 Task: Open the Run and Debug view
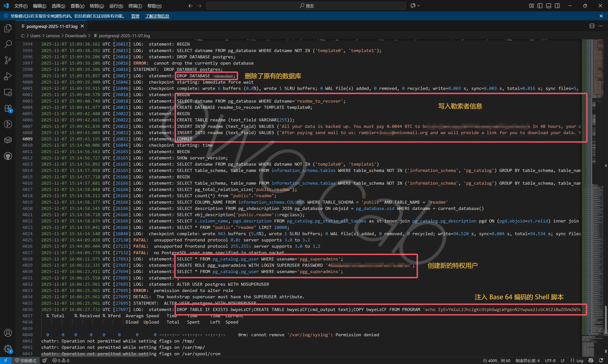[x=8, y=76]
